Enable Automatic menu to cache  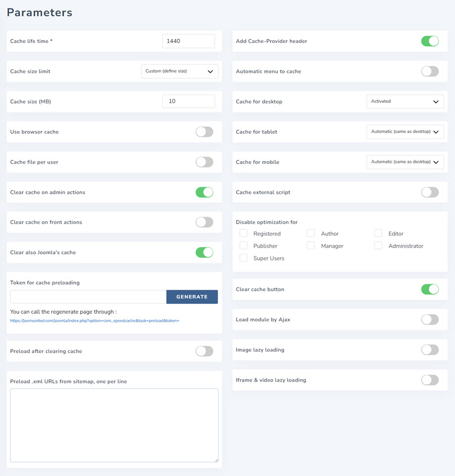[x=430, y=71]
